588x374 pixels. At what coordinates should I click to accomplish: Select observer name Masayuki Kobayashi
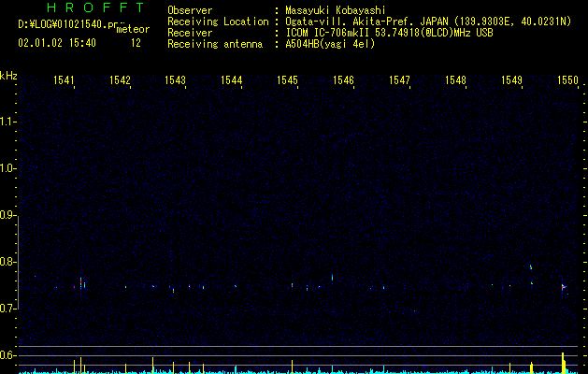[336, 10]
